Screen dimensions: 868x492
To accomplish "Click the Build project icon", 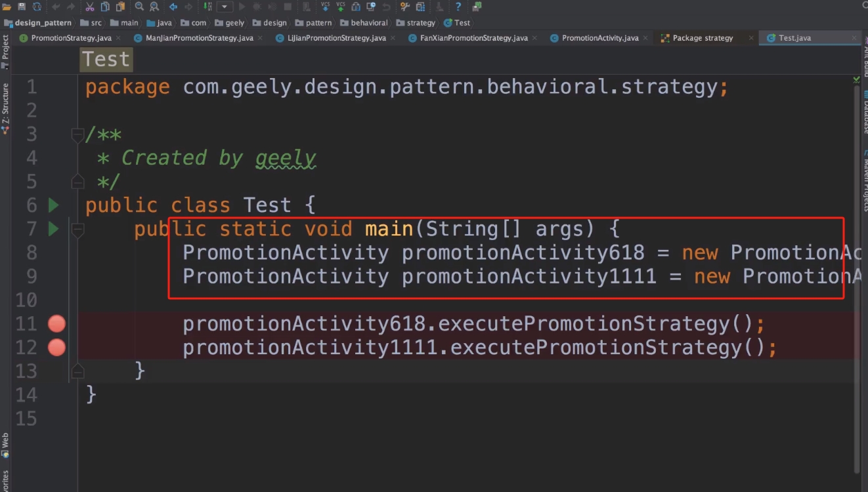I will 208,7.
